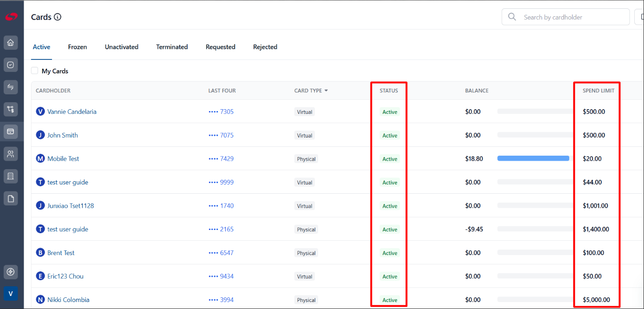Click the Virtual badge in John Smith row
Image resolution: width=644 pixels, height=309 pixels.
[x=305, y=135]
